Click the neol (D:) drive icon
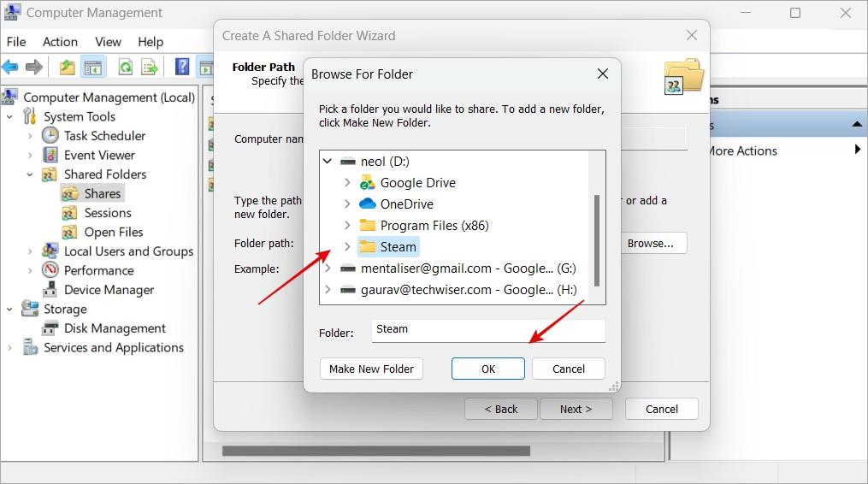 (x=348, y=162)
